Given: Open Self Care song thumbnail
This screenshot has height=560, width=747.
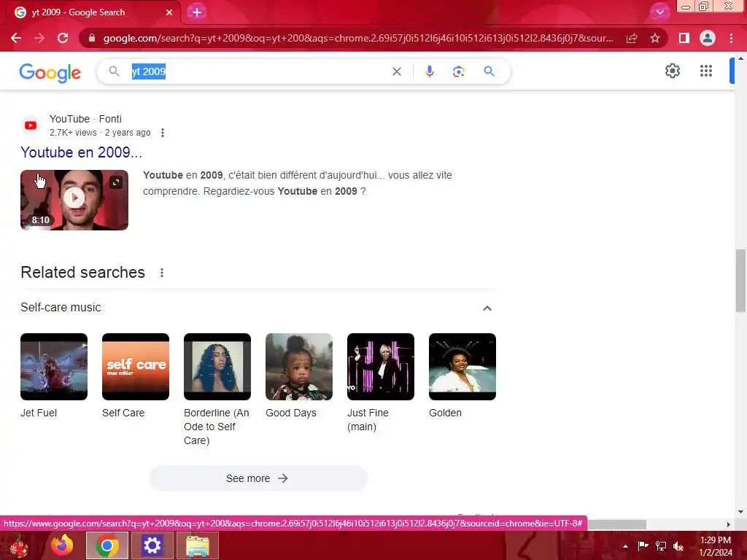Looking at the screenshot, I should click(136, 367).
